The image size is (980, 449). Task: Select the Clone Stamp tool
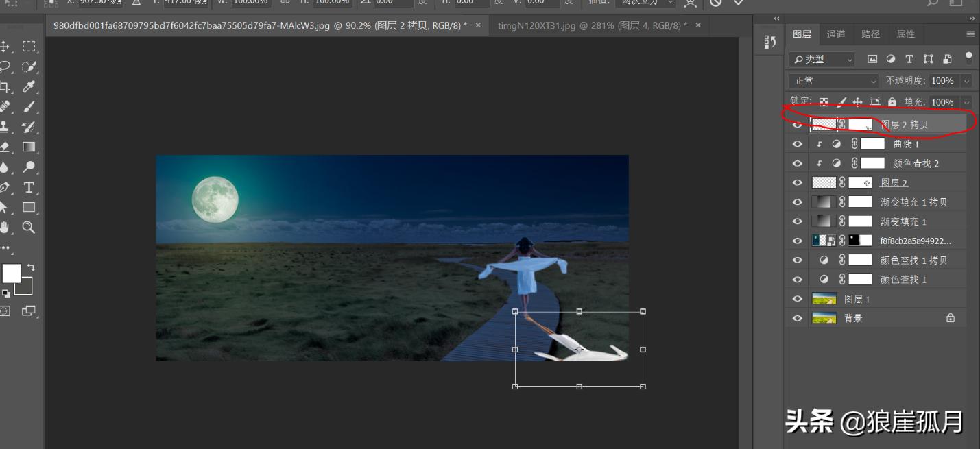(9, 127)
